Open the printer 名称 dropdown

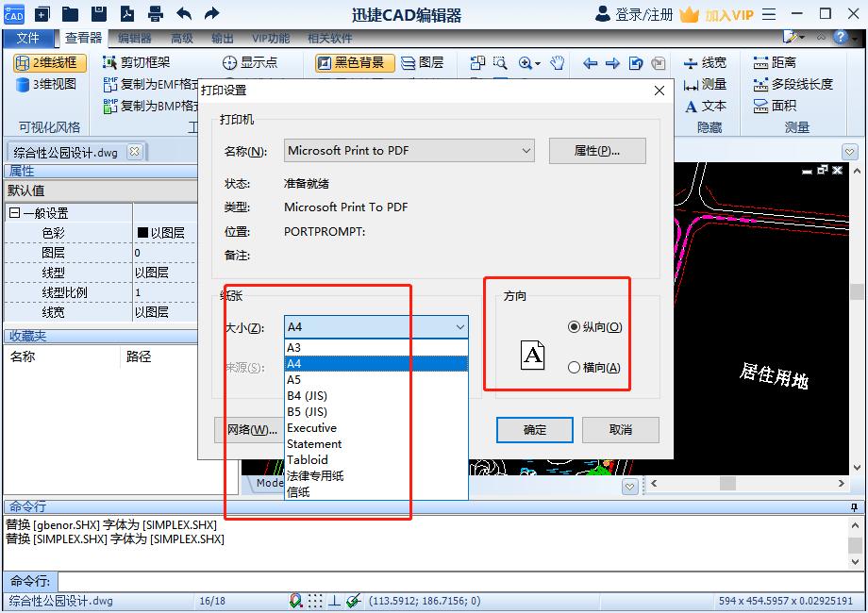[x=409, y=151]
